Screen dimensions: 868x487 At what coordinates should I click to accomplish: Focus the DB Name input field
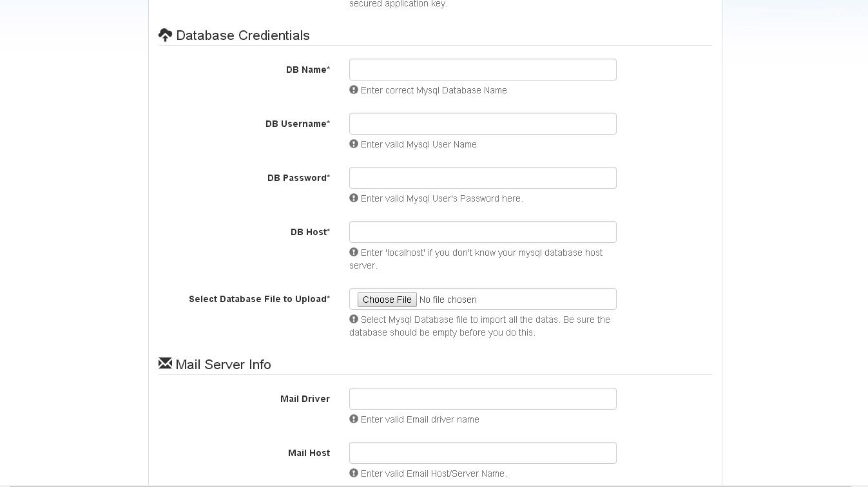coord(483,70)
